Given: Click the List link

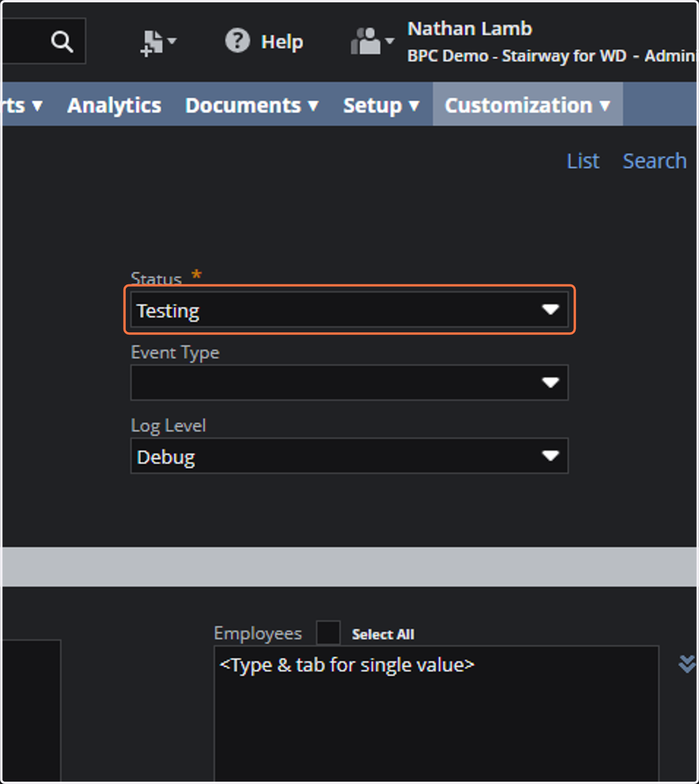Looking at the screenshot, I should (583, 161).
